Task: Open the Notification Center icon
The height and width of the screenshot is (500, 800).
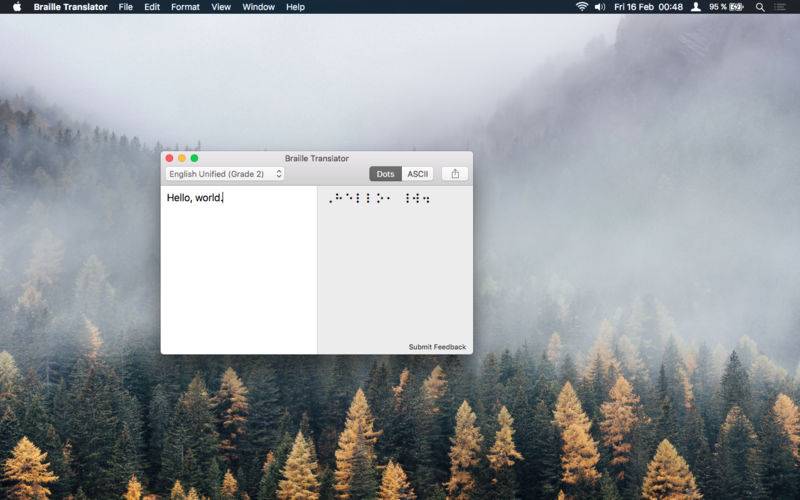Action: point(780,7)
